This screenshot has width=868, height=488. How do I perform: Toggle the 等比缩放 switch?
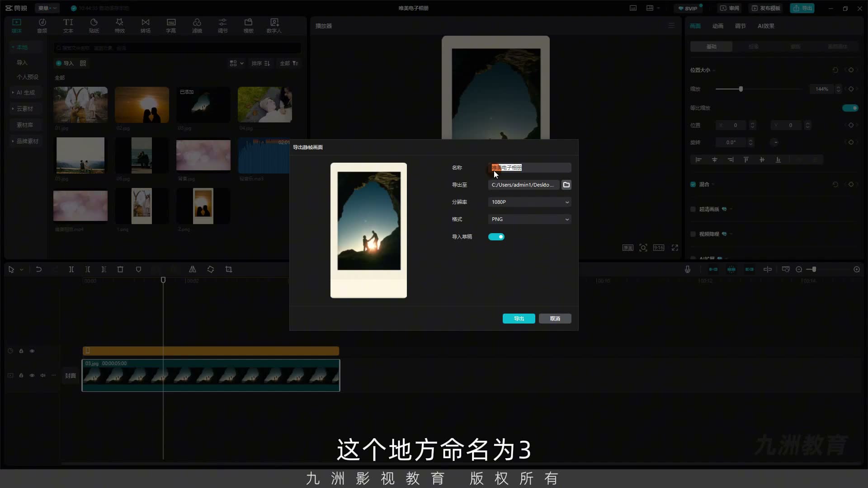850,108
